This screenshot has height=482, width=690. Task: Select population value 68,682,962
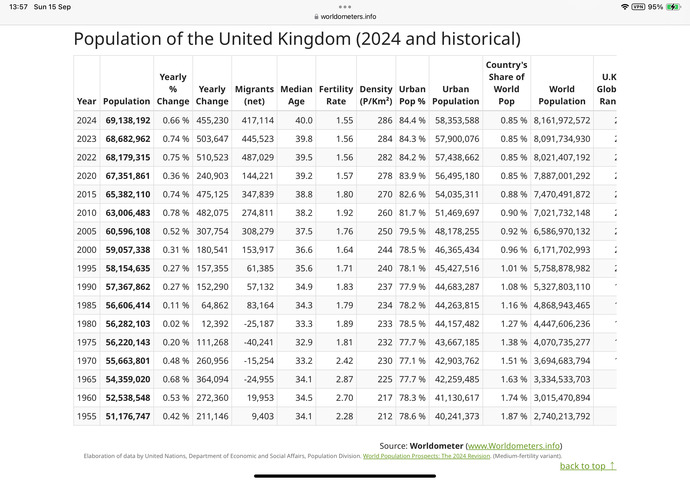tap(128, 139)
